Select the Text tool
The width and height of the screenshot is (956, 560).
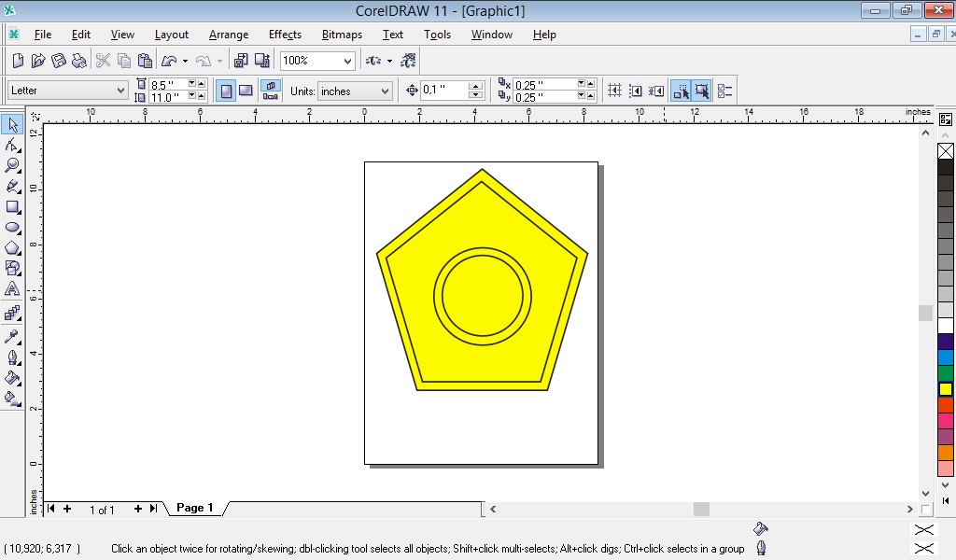12,288
